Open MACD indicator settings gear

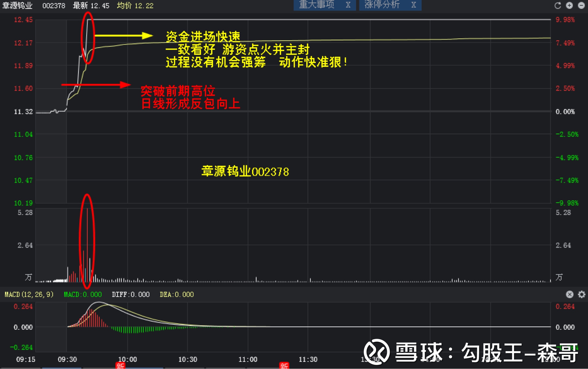click(582, 294)
